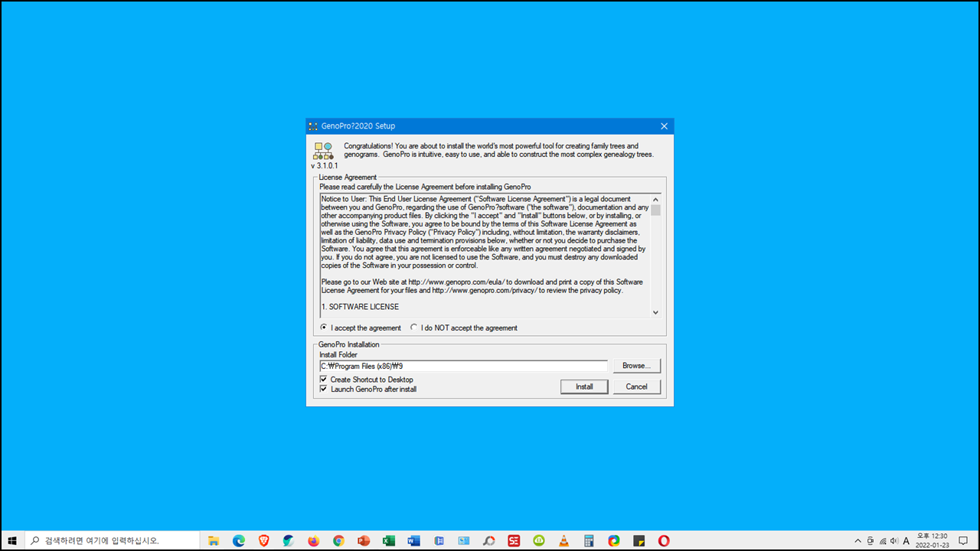Click inside the license agreement text box
The height and width of the screenshot is (551, 980).
coord(485,256)
